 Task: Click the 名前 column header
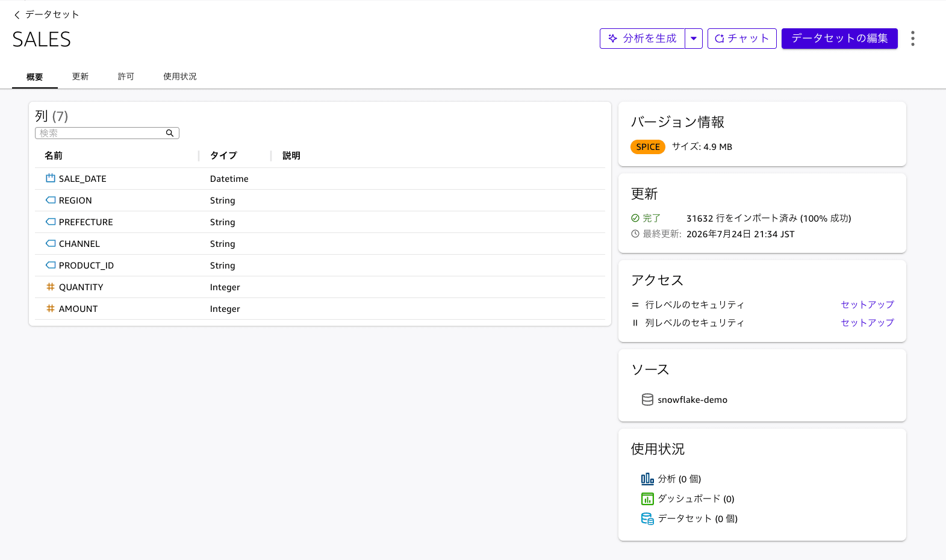[54, 155]
